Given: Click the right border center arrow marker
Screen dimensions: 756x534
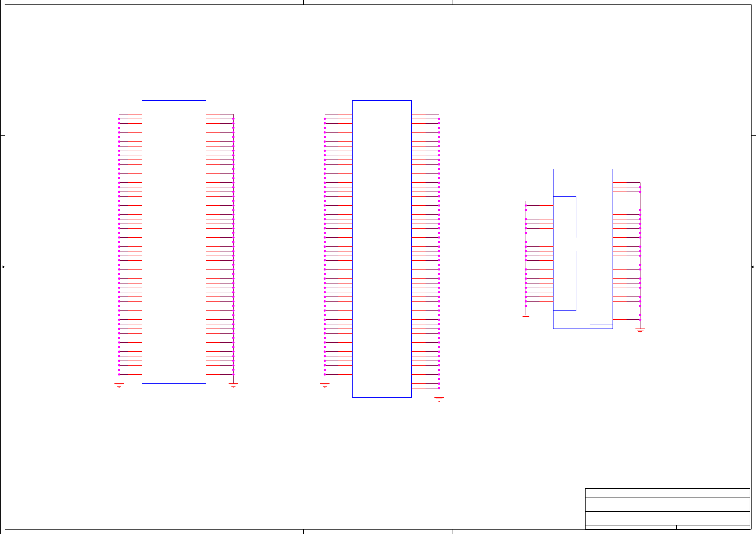Looking at the screenshot, I should point(753,267).
